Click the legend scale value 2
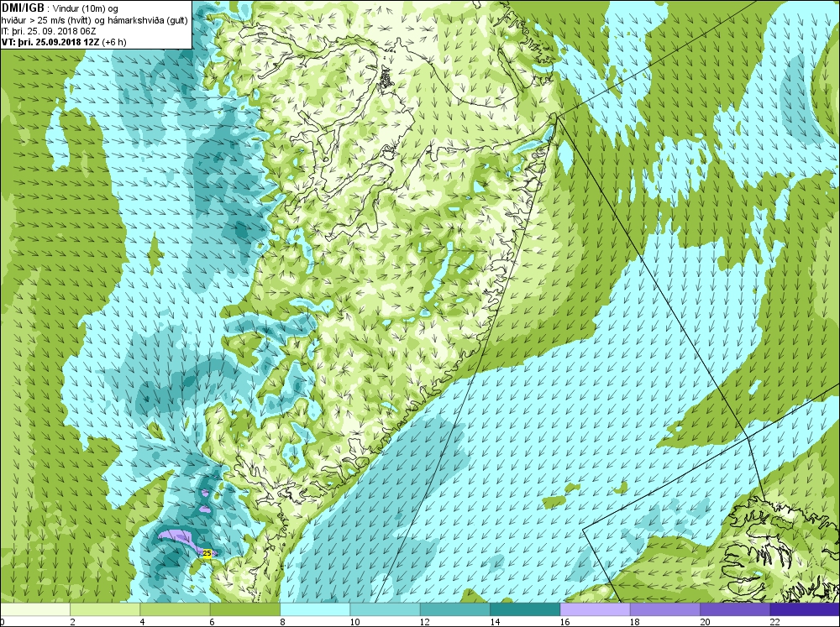 click(x=72, y=622)
